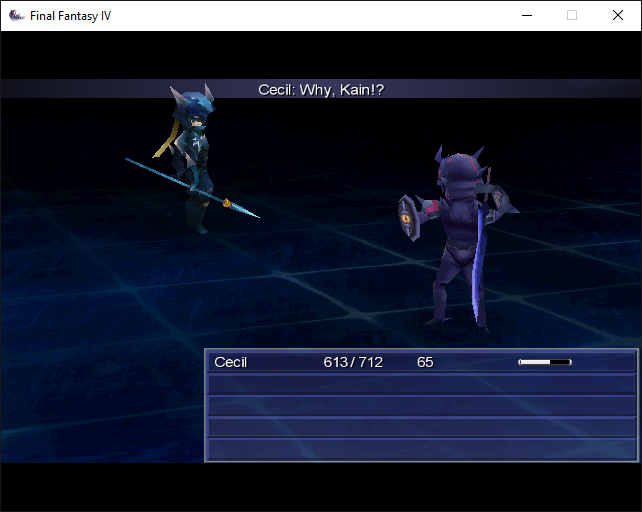
Task: Click Cecil's blue dark sword
Action: pyautogui.click(x=479, y=262)
